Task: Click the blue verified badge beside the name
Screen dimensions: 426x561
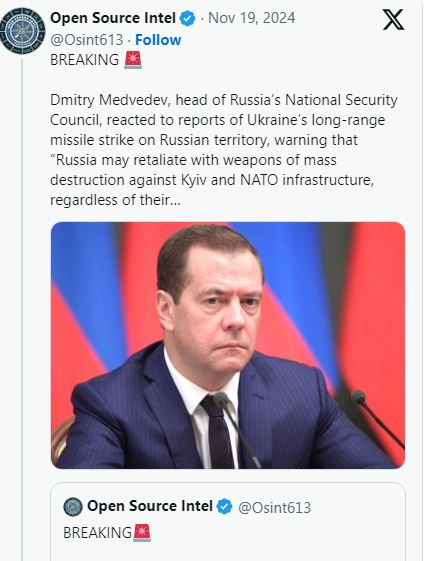Action: [x=187, y=18]
